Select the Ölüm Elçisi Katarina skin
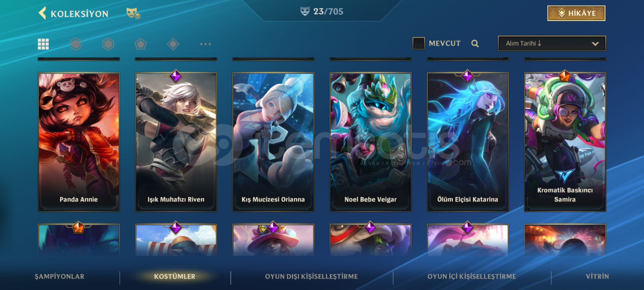Screen dimensions: 644x290 click(468, 142)
